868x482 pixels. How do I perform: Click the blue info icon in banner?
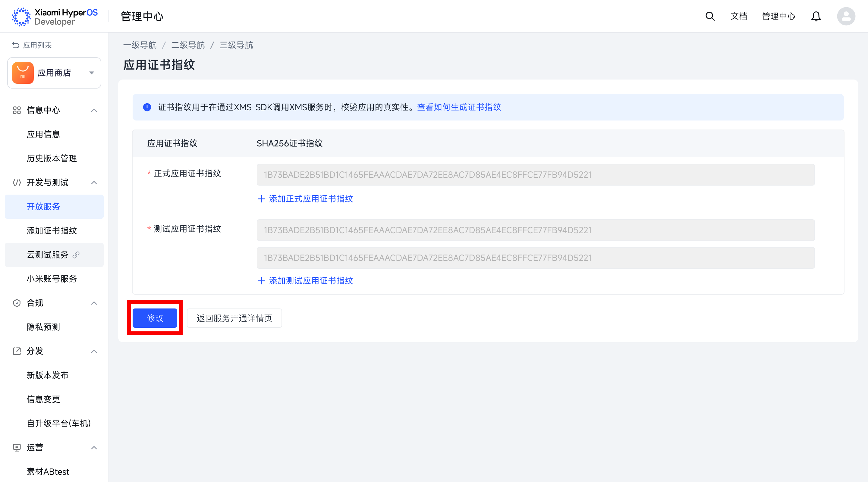tap(147, 107)
